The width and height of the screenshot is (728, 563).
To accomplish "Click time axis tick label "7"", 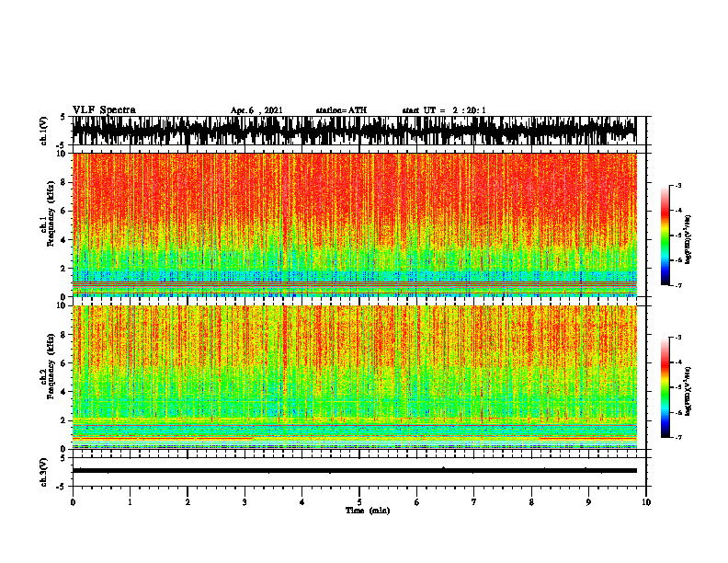I will [474, 502].
